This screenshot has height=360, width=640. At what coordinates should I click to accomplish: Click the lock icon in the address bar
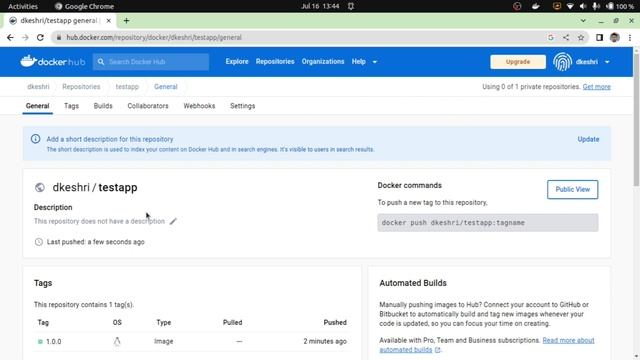[x=59, y=38]
